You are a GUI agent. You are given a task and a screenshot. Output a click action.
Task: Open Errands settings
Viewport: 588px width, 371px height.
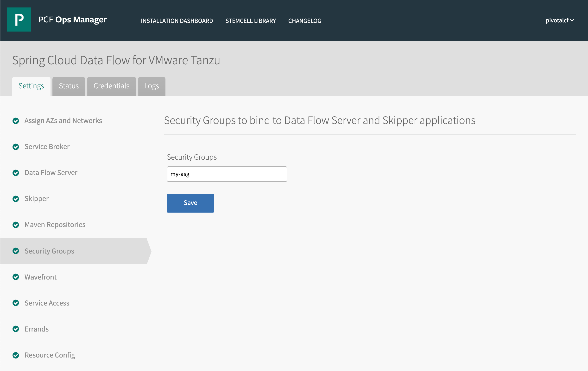click(37, 329)
